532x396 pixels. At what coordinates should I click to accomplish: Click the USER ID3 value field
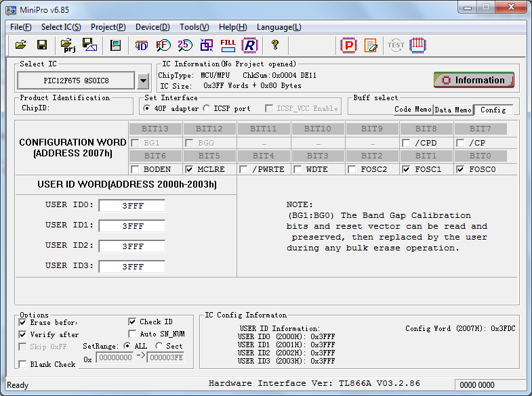pyautogui.click(x=132, y=267)
